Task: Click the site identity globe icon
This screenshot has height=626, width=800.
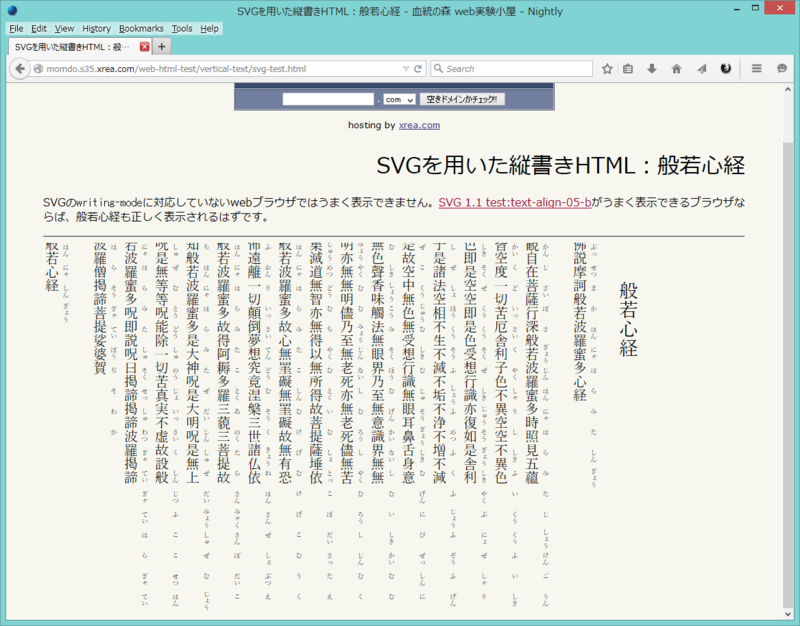Action: point(38,69)
